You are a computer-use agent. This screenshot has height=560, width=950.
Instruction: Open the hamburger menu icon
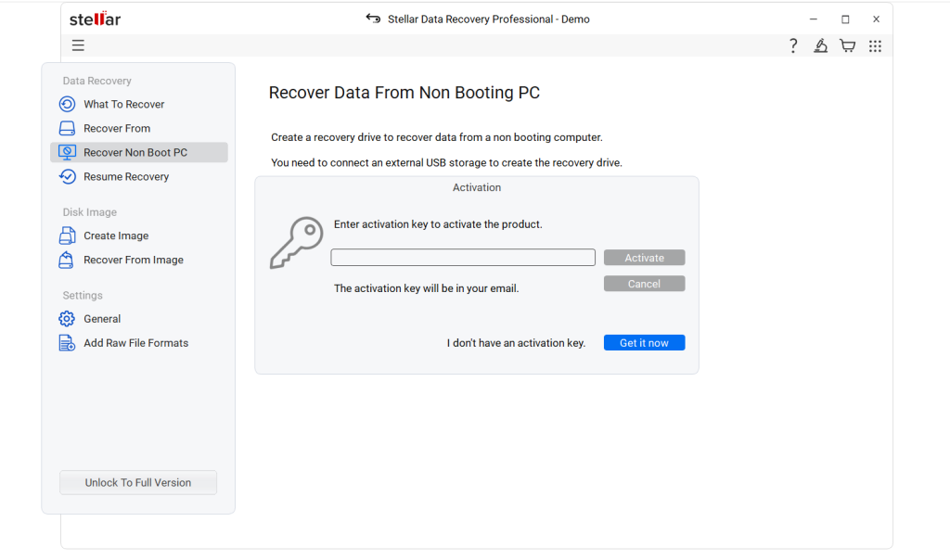(x=78, y=45)
